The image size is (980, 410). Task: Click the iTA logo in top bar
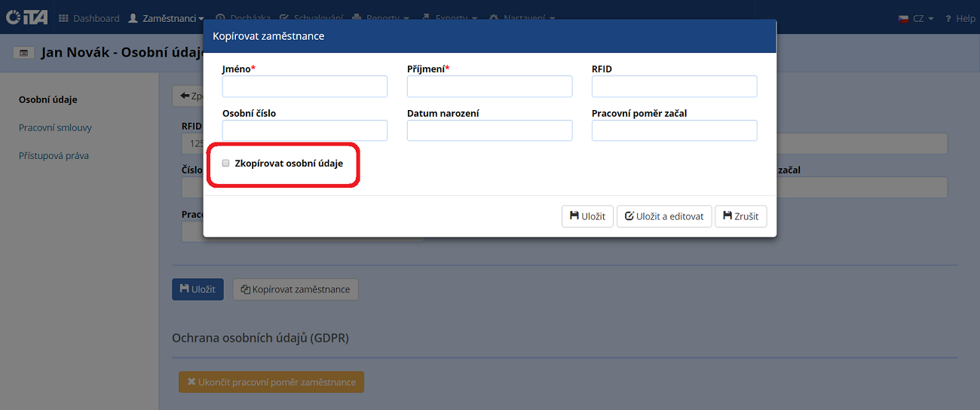pos(26,17)
